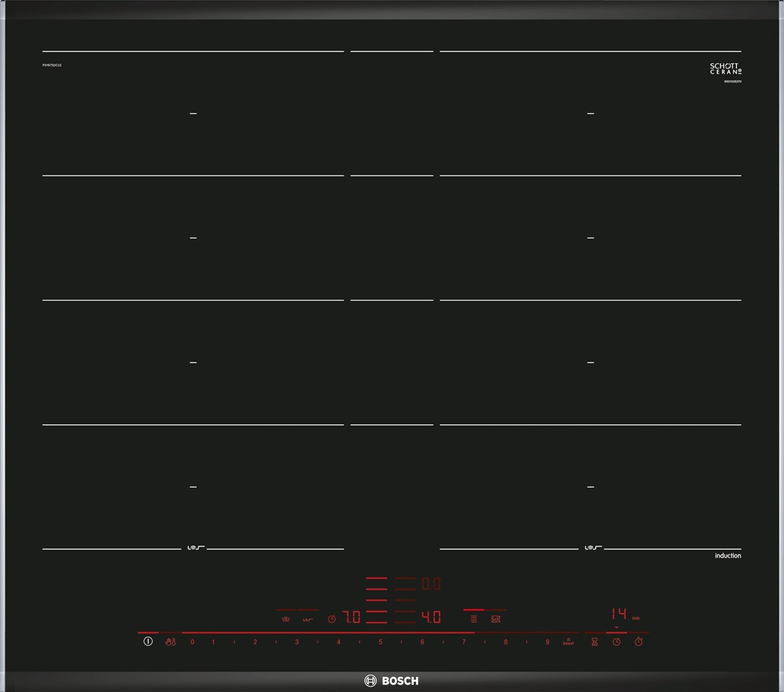The image size is (784, 692).
Task: Tap the induction label
Action: (x=728, y=555)
